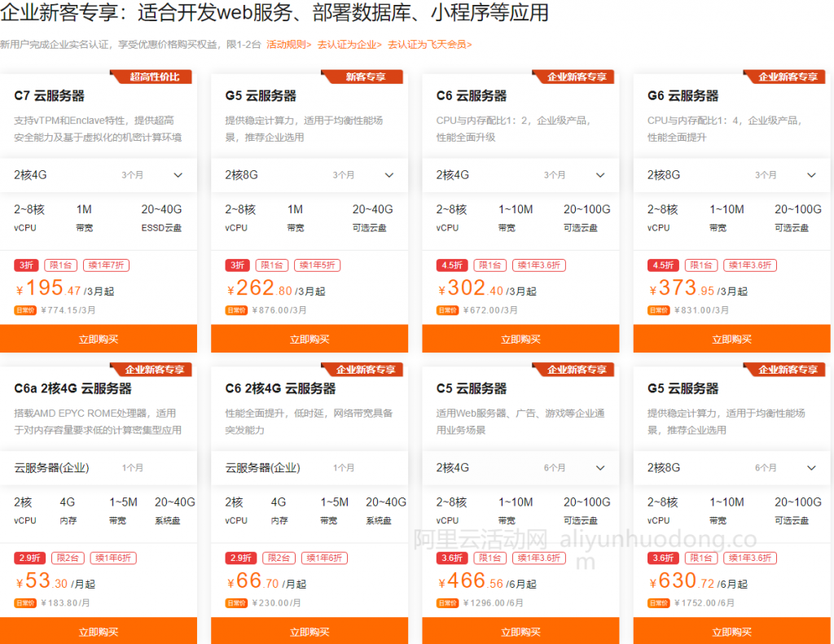Click the G6 云服务器 title
Screen dimensions: 834x644
(x=683, y=96)
